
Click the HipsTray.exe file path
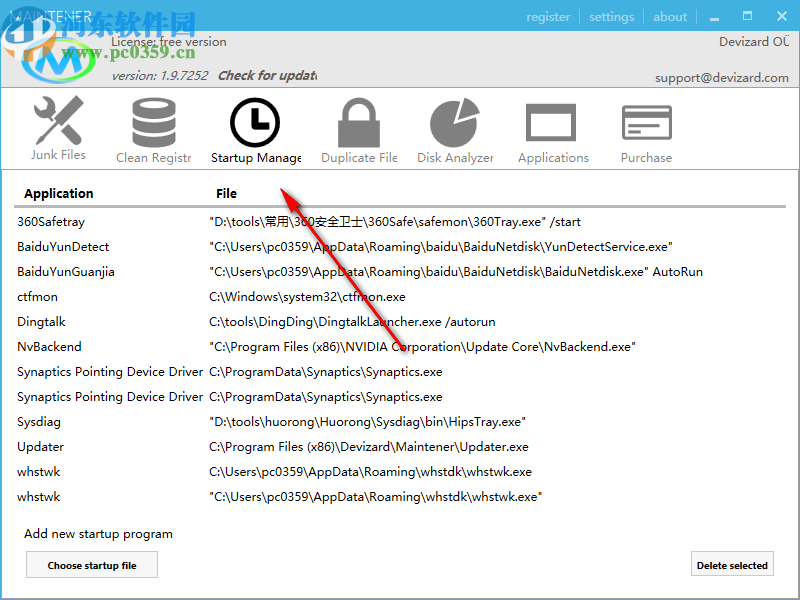coord(367,422)
